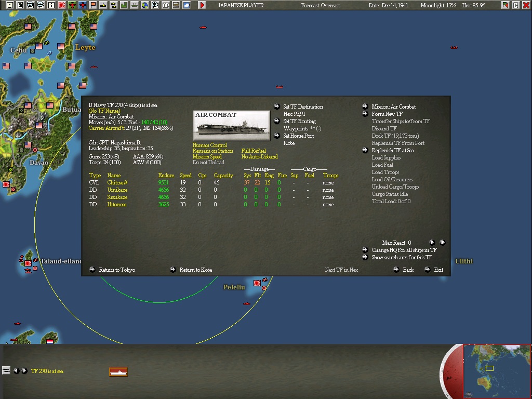Image resolution: width=532 pixels, height=399 pixels.
Task: Click the green flag with red arrow icon
Action: [x=505, y=5]
